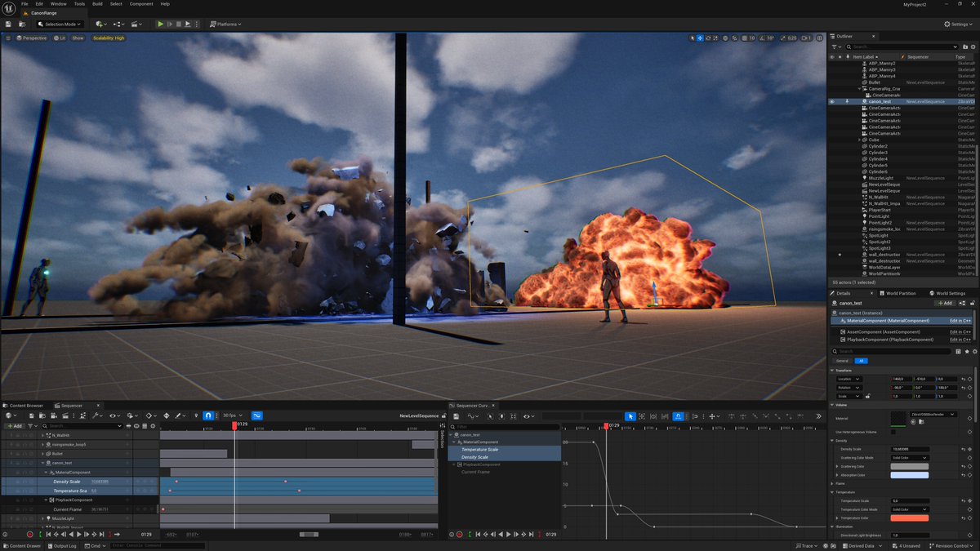The width and height of the screenshot is (980, 551).
Task: Open the Build menu
Action: [x=97, y=4]
